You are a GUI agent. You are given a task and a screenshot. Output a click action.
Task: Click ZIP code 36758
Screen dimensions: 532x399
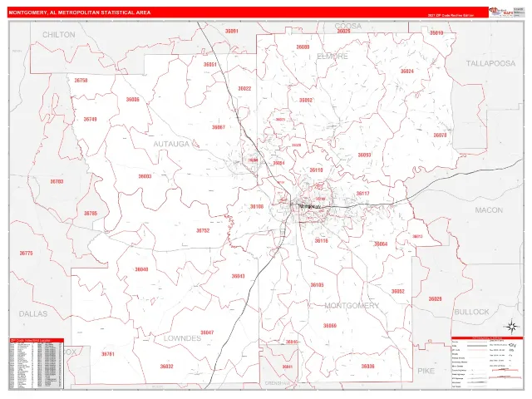coord(81,81)
